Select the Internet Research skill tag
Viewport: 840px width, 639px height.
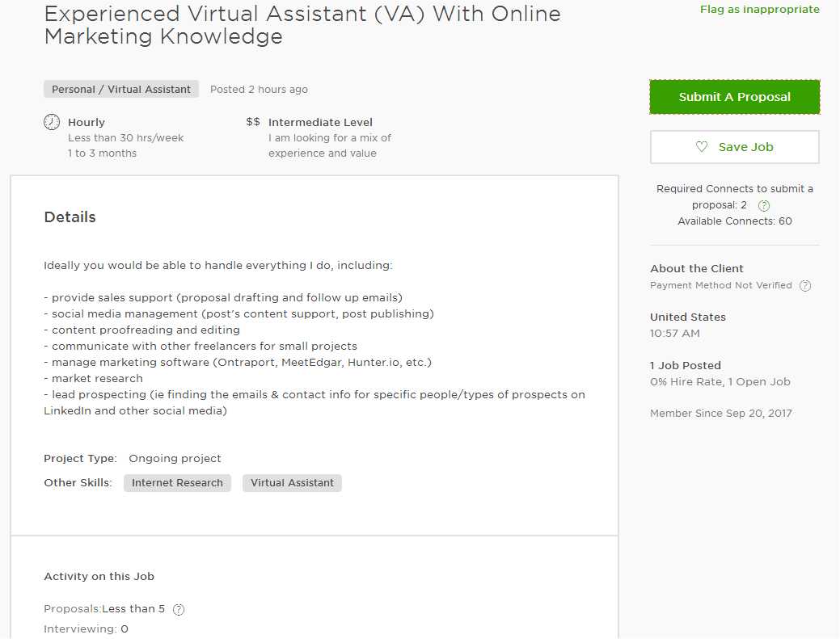tap(177, 483)
